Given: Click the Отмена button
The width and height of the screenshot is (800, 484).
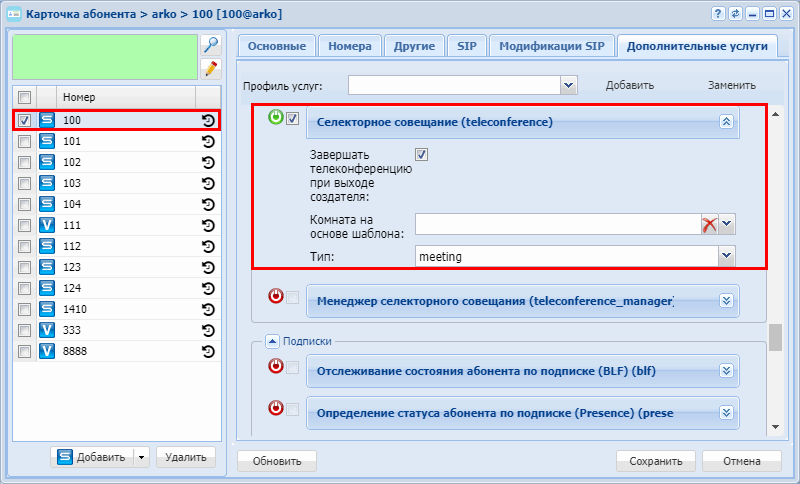Looking at the screenshot, I should point(742,461).
